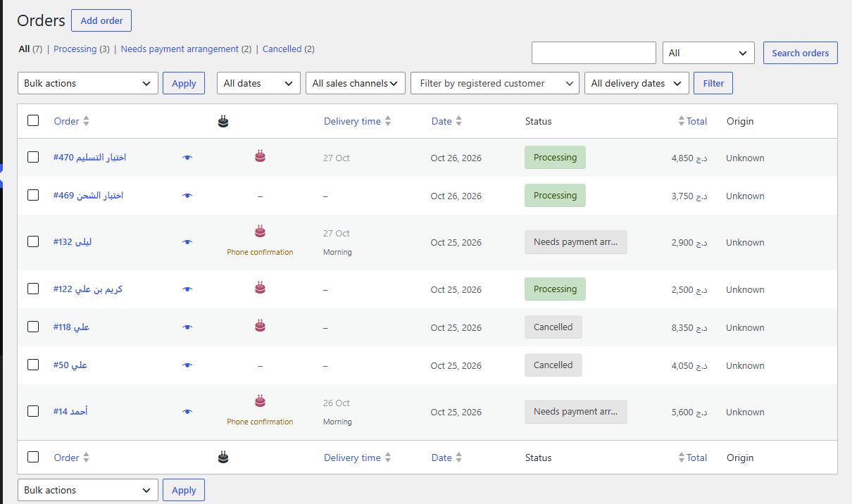The width and height of the screenshot is (852, 504).
Task: Select all orders via header checkbox
Action: 33,120
